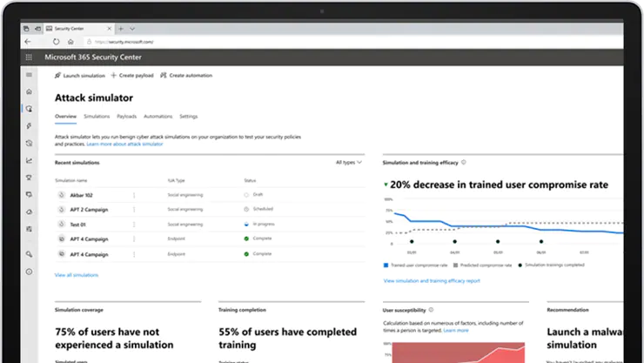Toggle the Predicted compromise rate legend item
Viewport: 644px width, 363px height.
click(483, 265)
